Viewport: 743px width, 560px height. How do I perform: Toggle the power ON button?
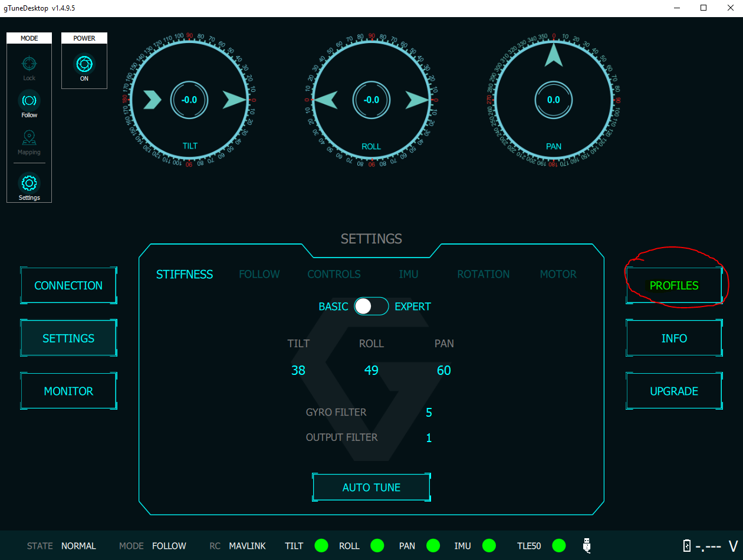coord(84,64)
